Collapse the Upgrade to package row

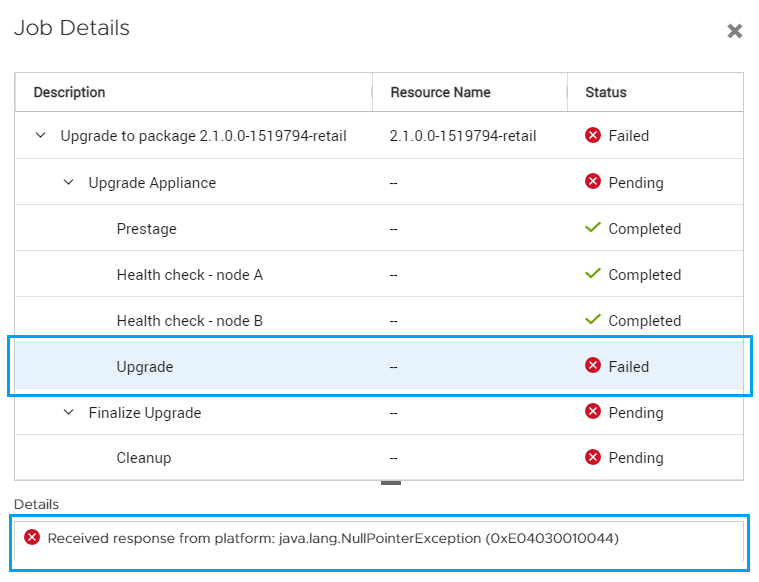point(41,135)
